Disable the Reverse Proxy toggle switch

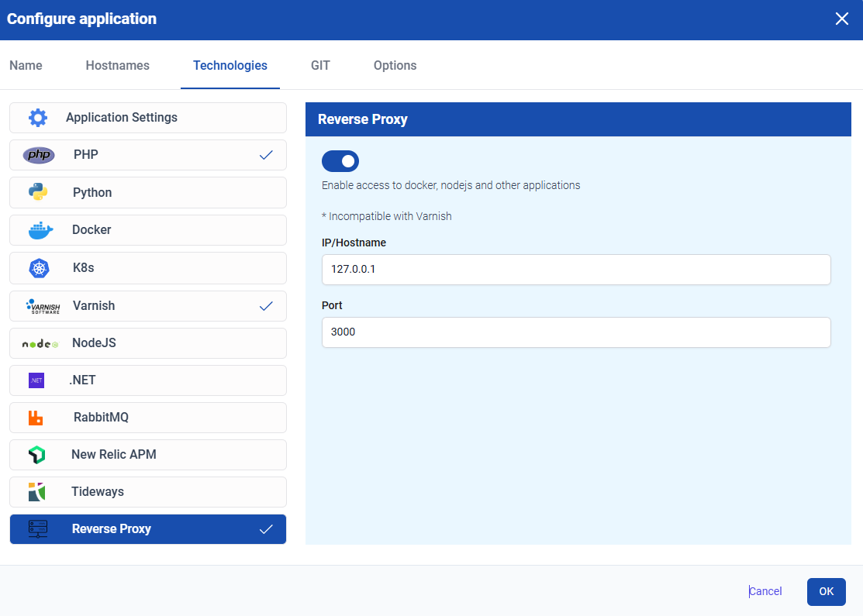pyautogui.click(x=340, y=161)
